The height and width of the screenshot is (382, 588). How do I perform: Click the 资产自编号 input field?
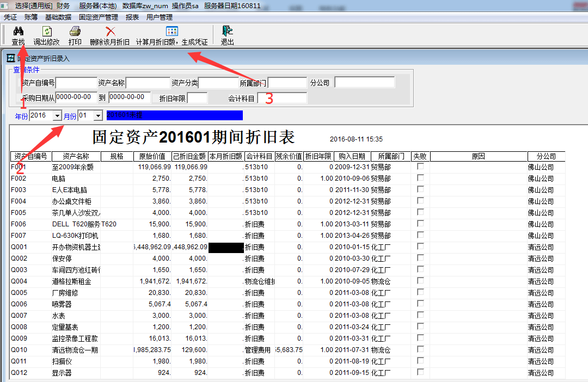tap(76, 83)
